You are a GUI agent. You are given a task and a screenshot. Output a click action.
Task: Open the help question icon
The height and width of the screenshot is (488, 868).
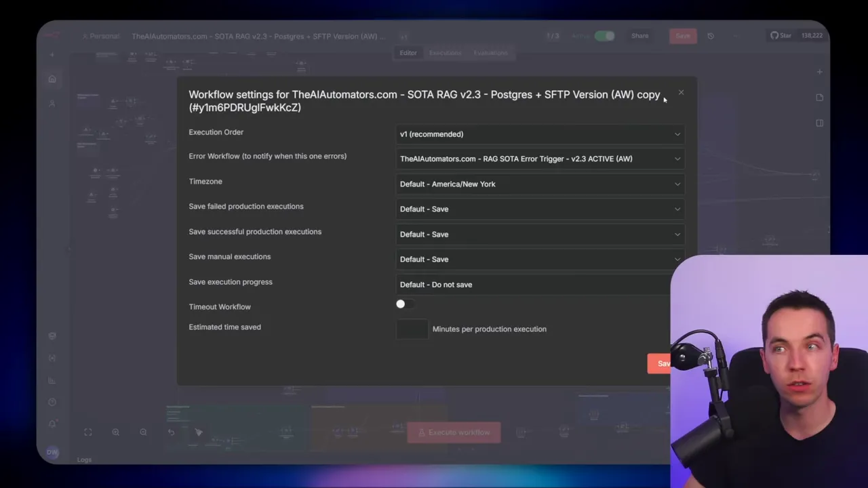[x=52, y=402]
